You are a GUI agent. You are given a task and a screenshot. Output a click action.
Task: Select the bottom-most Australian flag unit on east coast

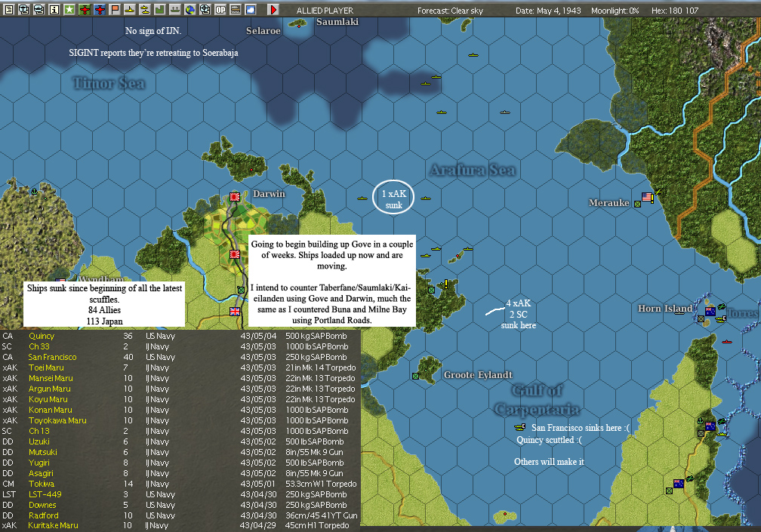coord(679,484)
